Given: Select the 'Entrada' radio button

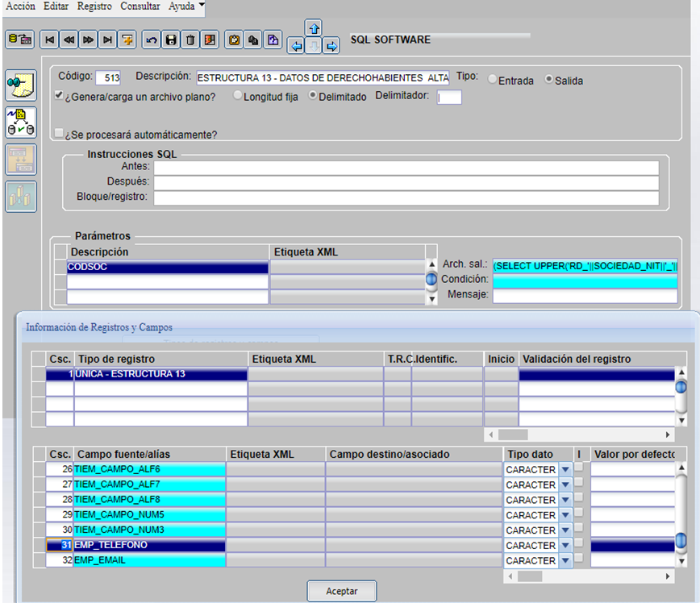Looking at the screenshot, I should [492, 80].
